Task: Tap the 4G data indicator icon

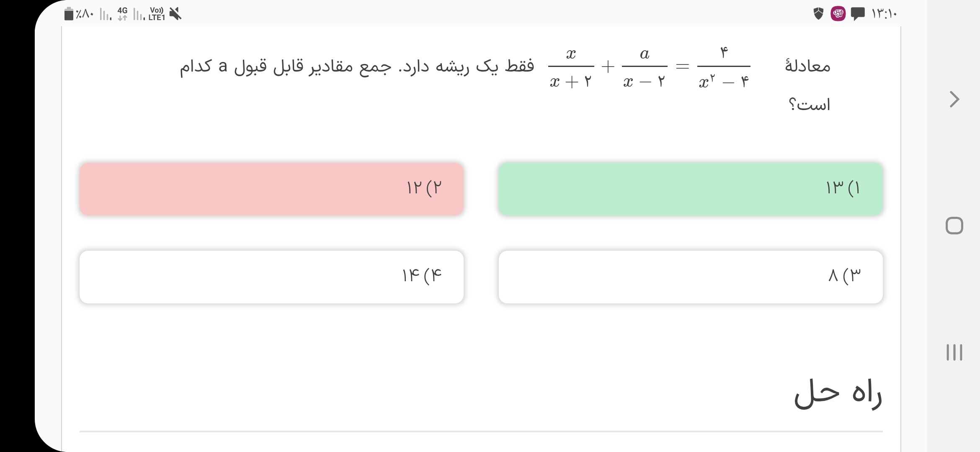Action: (x=122, y=14)
